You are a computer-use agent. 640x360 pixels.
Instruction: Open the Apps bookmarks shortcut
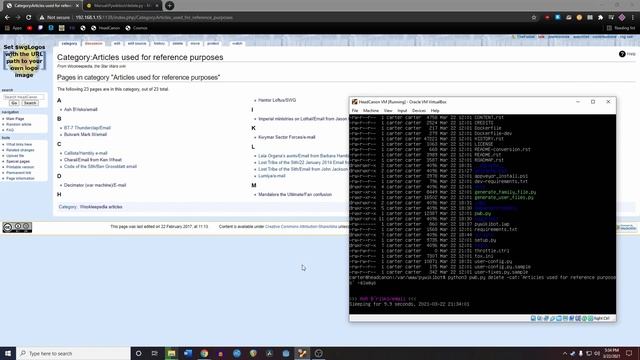(x=13, y=28)
